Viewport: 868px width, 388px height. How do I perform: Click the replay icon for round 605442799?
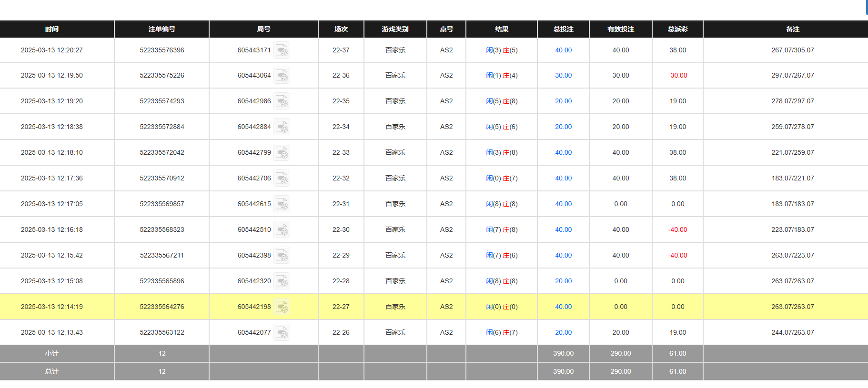pos(282,153)
